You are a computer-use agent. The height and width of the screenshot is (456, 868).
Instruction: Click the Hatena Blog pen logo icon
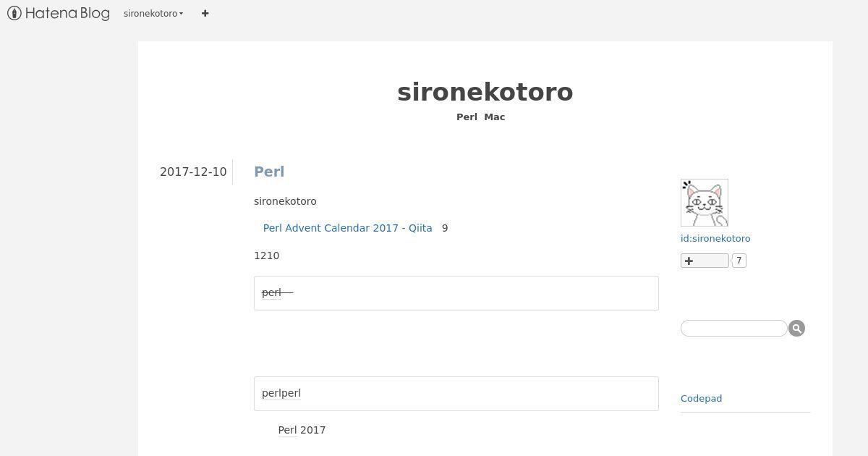coord(14,13)
